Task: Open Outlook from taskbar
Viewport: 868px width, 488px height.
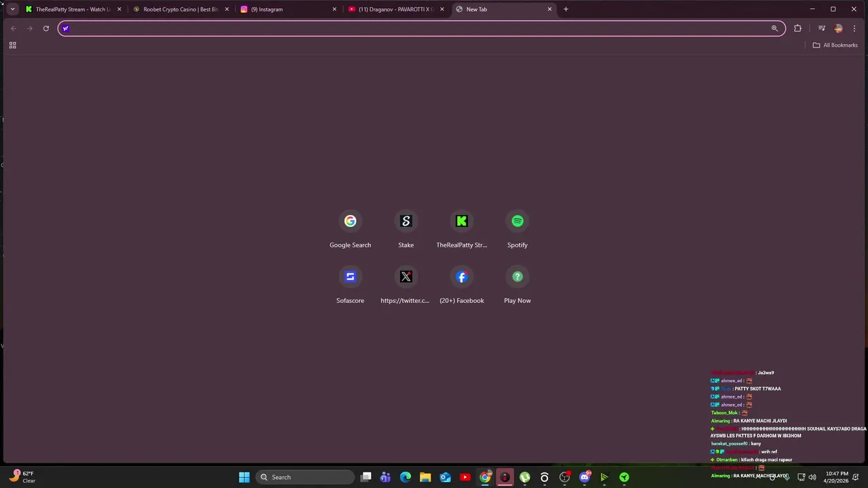Action: pos(446,477)
